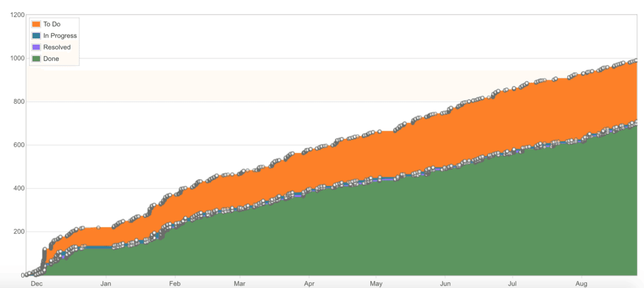The height and width of the screenshot is (288, 644).
Task: Click the green Done legend swatch
Action: coord(36,58)
